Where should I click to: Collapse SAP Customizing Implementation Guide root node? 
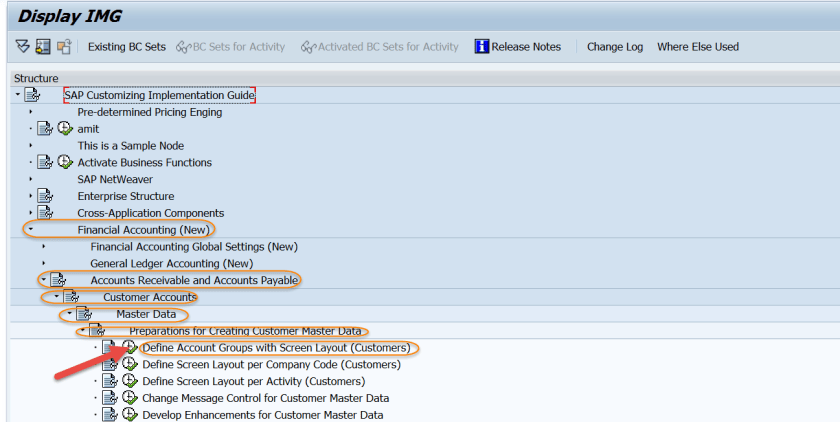click(18, 95)
